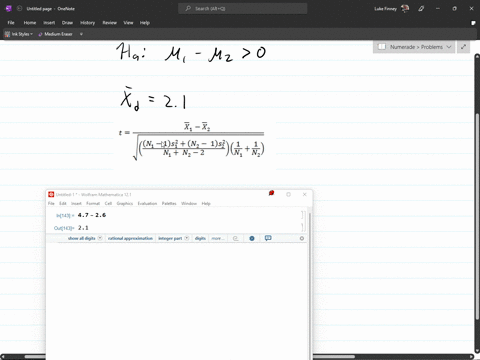
Task: Select the Medium Eraser tool
Action: [55, 34]
